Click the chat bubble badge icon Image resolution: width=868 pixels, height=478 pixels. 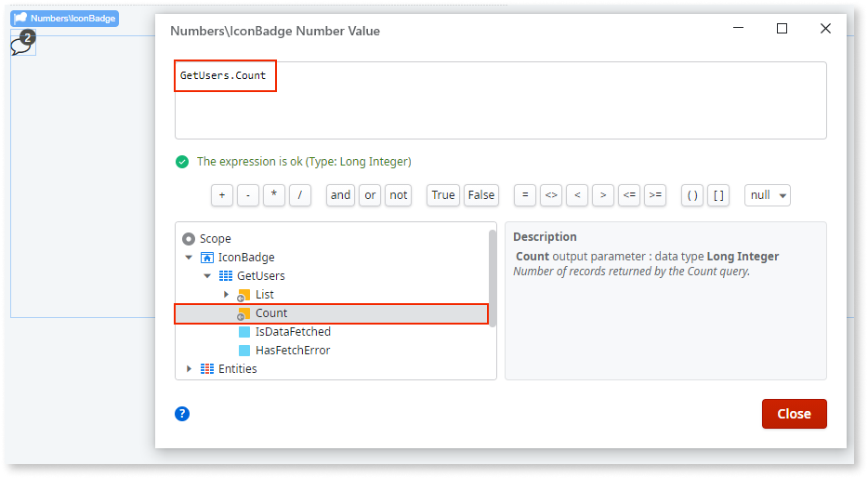(x=22, y=44)
